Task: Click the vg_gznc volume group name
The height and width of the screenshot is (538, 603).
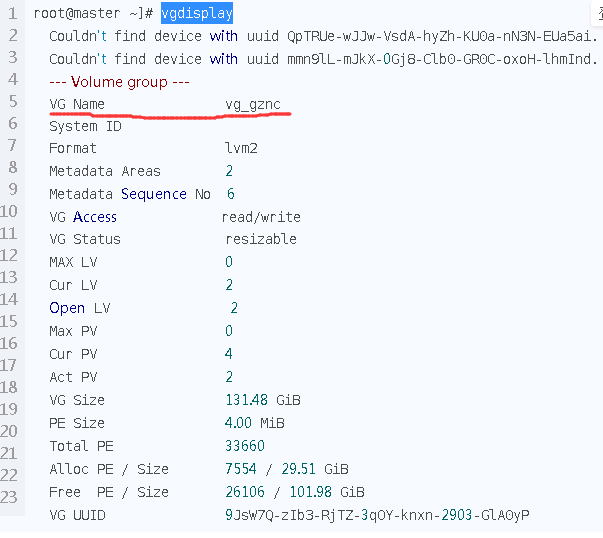Action: coord(253,105)
